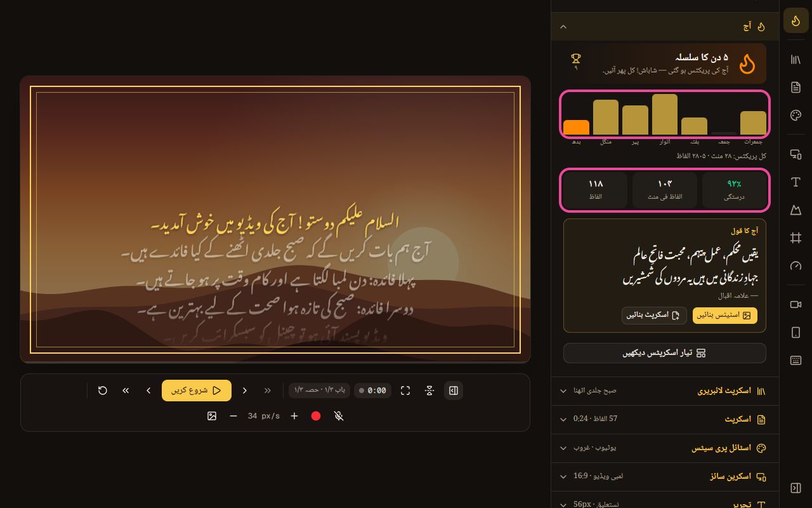Open the Today streak flame sidebar icon

(796, 20)
